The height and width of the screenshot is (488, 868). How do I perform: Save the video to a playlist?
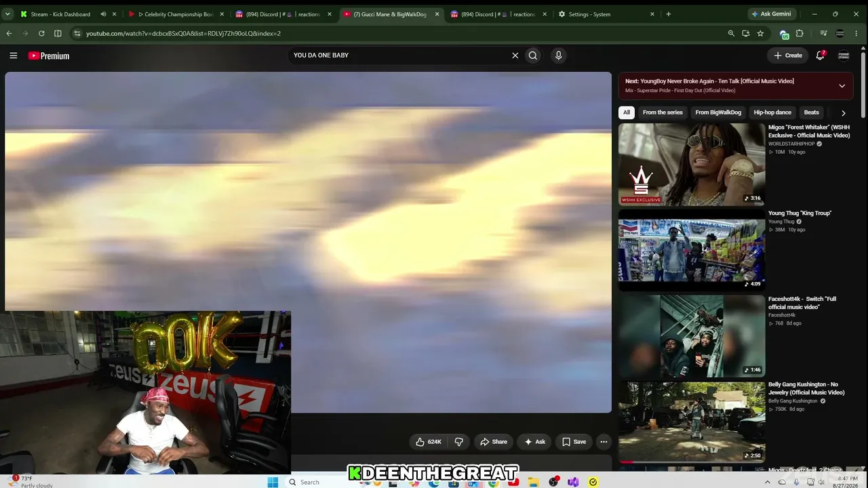(x=574, y=442)
